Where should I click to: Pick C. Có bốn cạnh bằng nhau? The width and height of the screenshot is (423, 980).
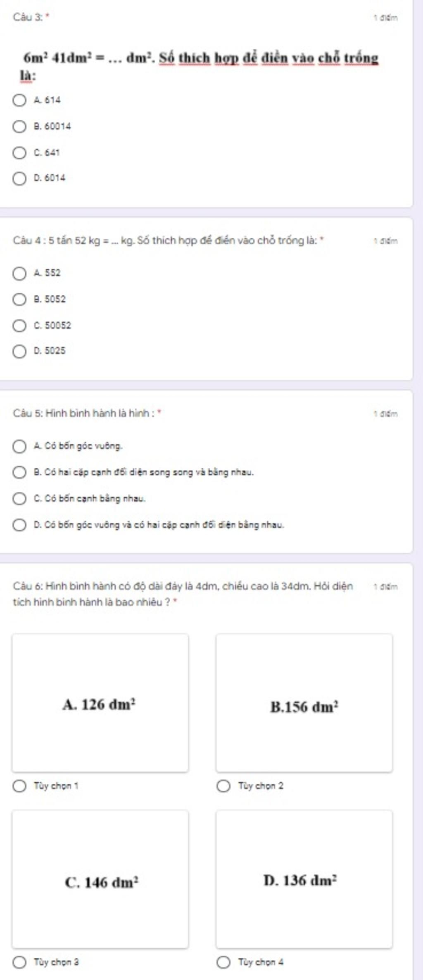[19, 498]
